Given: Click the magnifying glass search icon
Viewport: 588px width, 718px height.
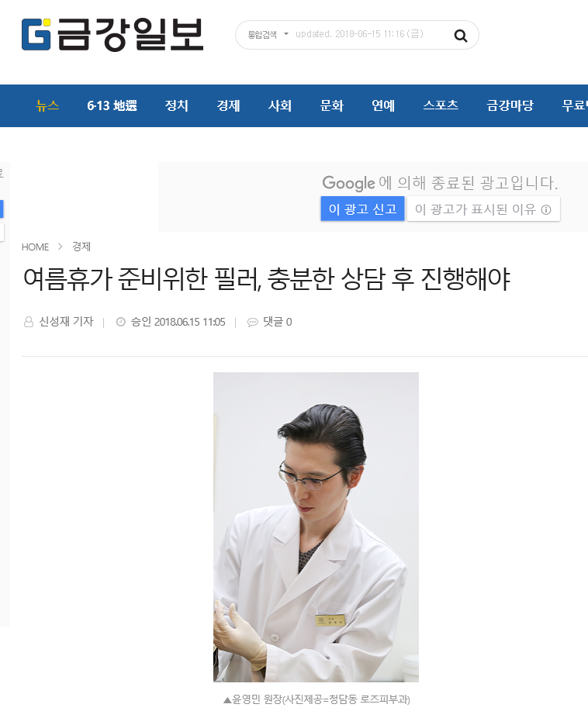Looking at the screenshot, I should point(460,35).
